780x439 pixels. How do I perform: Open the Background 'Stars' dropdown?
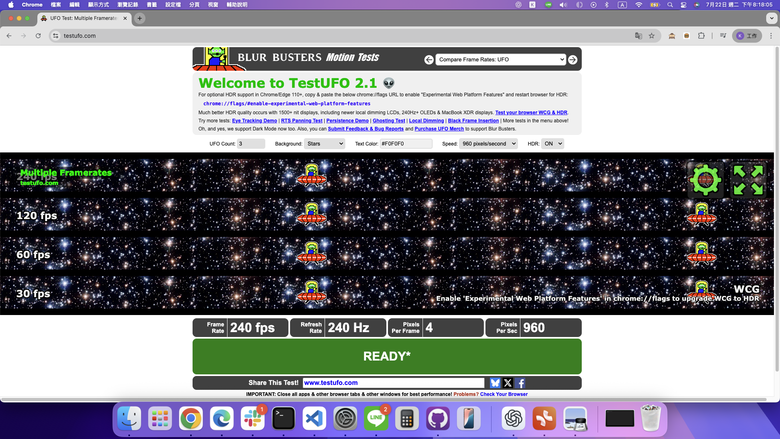click(x=324, y=144)
